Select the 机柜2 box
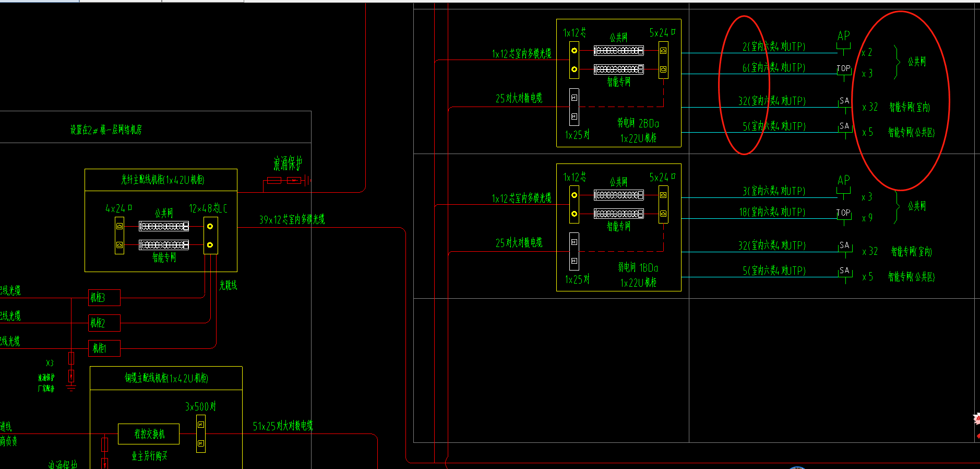This screenshot has width=980, height=469. (104, 323)
